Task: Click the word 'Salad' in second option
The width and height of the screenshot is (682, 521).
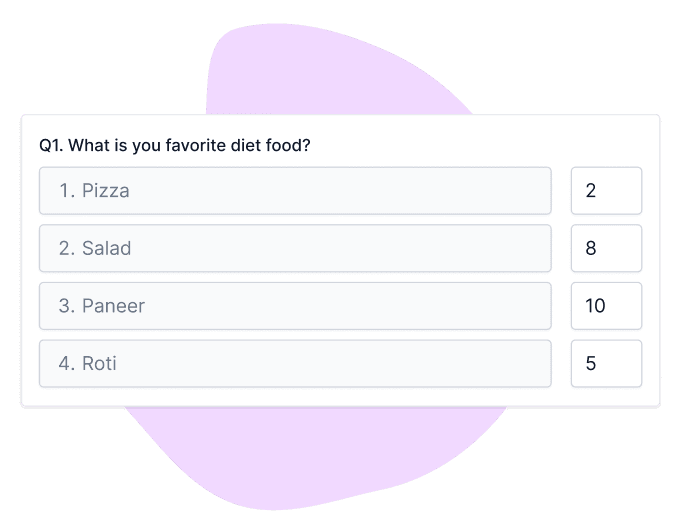Action: 106,248
